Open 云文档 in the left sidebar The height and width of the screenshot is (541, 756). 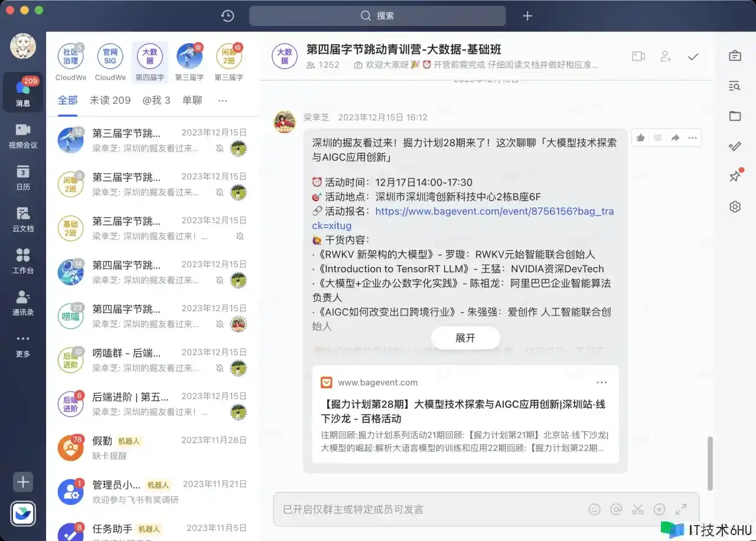pos(22,220)
